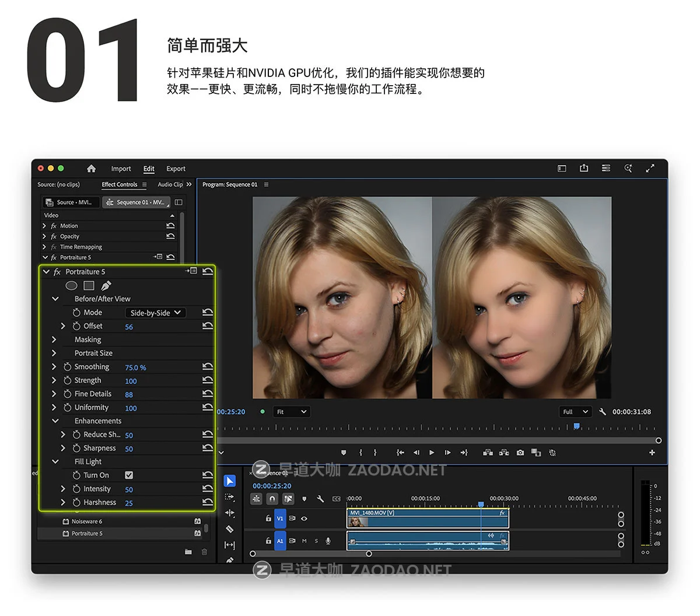Open the Mode Side-by-Side dropdown
The height and width of the screenshot is (616, 700).
click(155, 313)
